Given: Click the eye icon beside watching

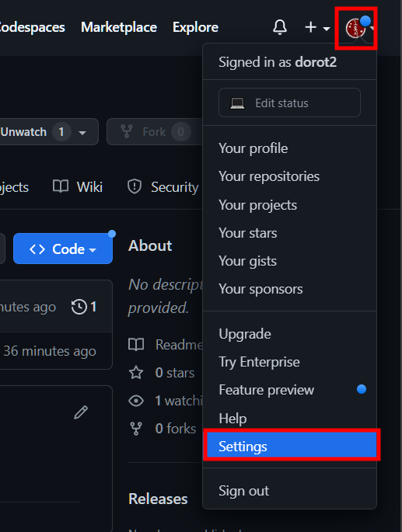Looking at the screenshot, I should (136, 401).
